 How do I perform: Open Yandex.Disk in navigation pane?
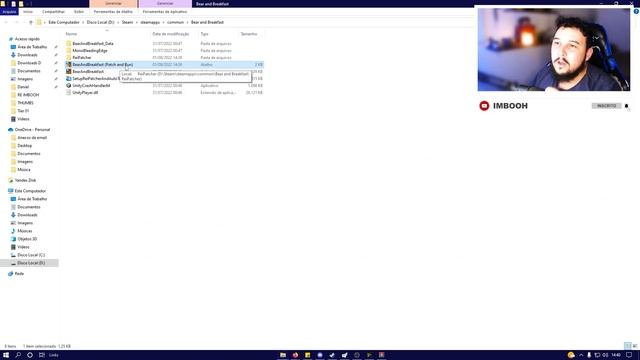point(25,180)
